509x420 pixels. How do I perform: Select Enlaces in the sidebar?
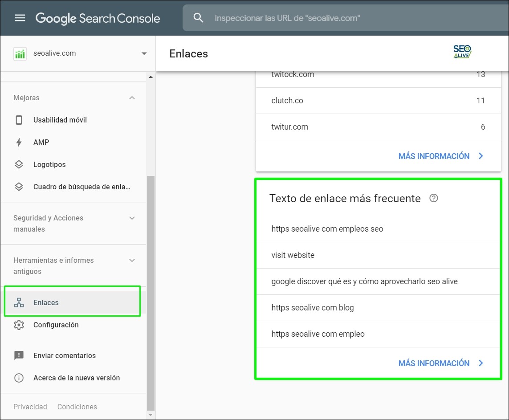pyautogui.click(x=46, y=302)
